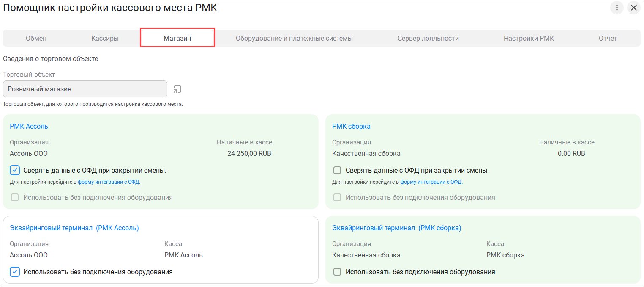This screenshot has height=287, width=644.
Task: Select the Сервер лояльности tab
Action: [428, 39]
